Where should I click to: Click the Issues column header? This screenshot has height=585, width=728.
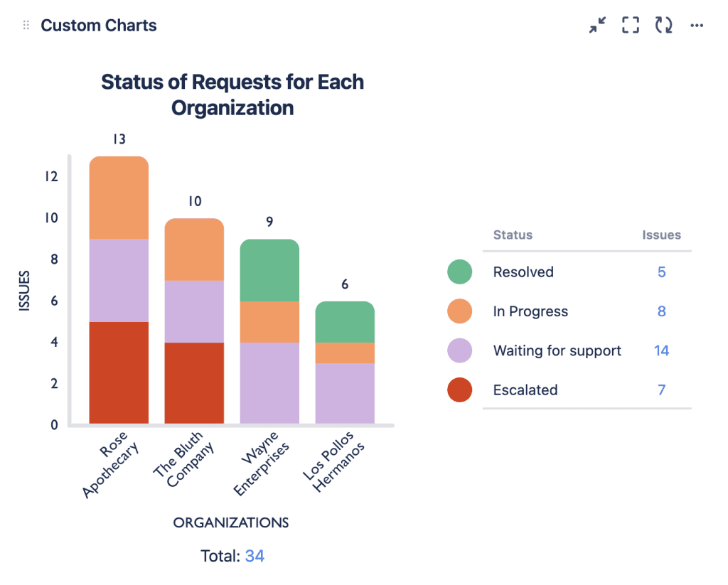pos(661,235)
